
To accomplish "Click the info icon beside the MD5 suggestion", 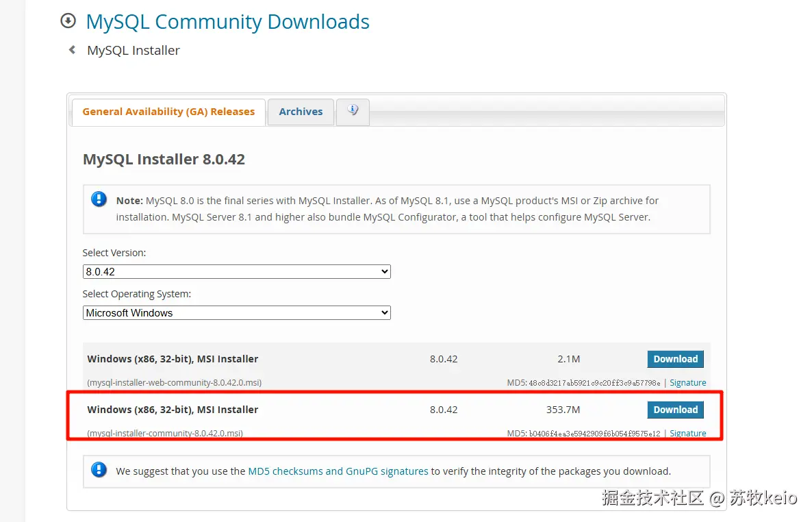I will (99, 470).
